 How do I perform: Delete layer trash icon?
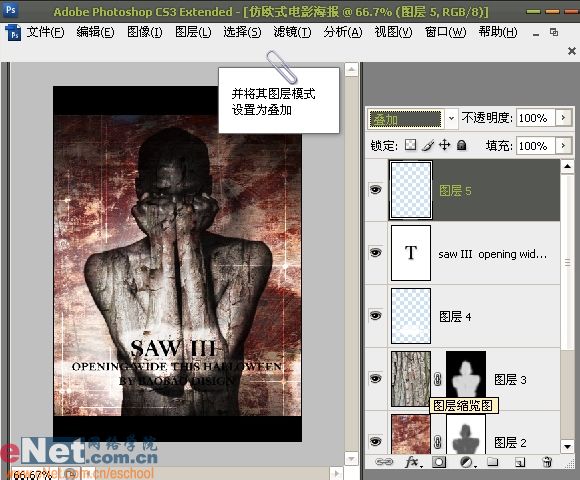547,462
